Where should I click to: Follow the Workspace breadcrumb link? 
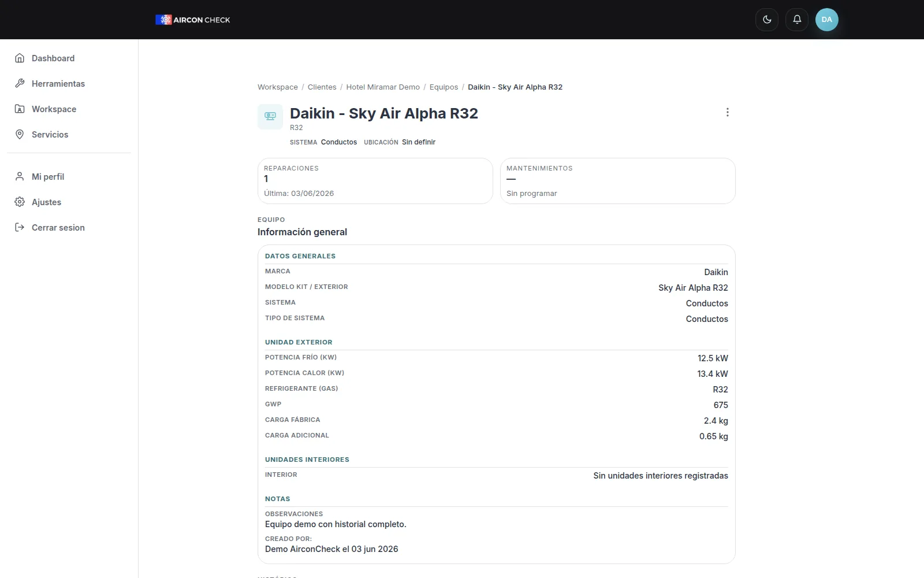pos(278,87)
